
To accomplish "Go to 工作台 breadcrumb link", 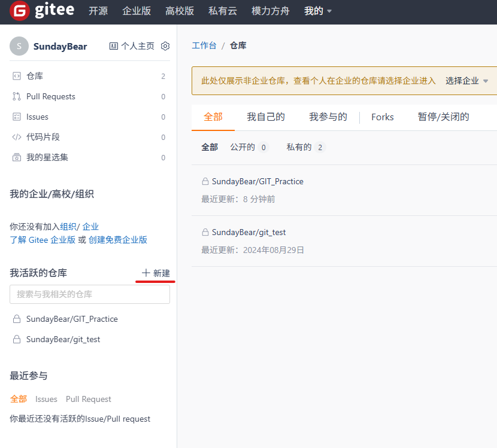I will click(x=204, y=45).
